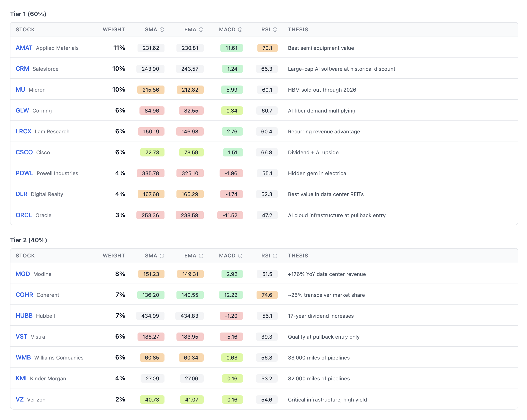Open the EMA info tooltip in Tier 2 table
Image resolution: width=527 pixels, height=420 pixels.
201,255
